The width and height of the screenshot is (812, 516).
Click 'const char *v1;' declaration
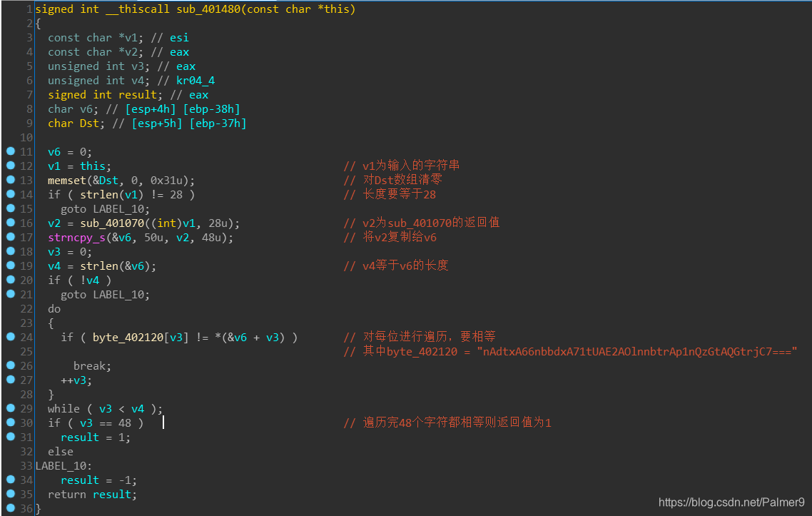[96, 38]
